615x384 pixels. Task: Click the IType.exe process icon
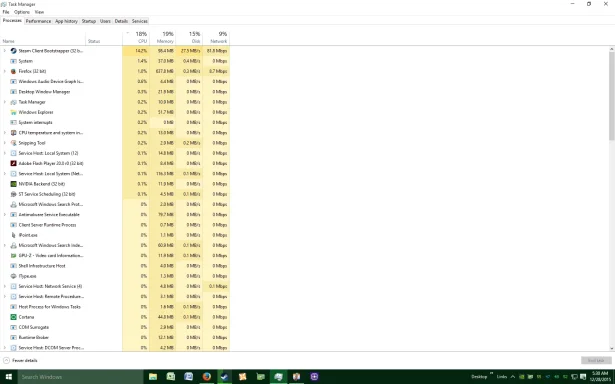[13, 276]
